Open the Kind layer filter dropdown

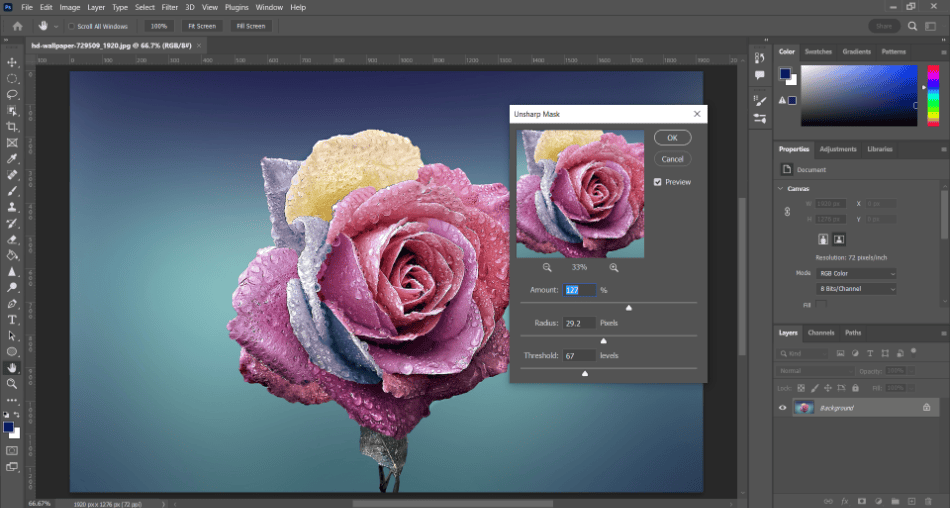802,353
